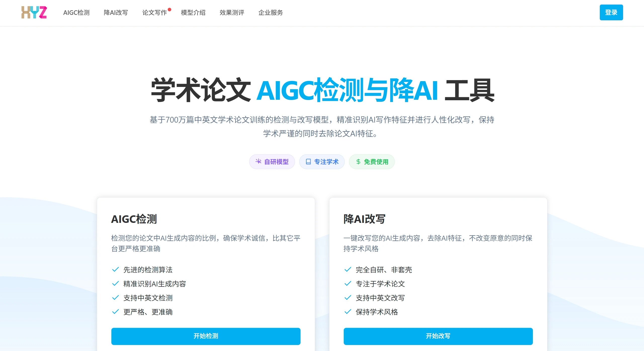Click the 免费使用 badge
This screenshot has height=351, width=644.
(x=372, y=162)
